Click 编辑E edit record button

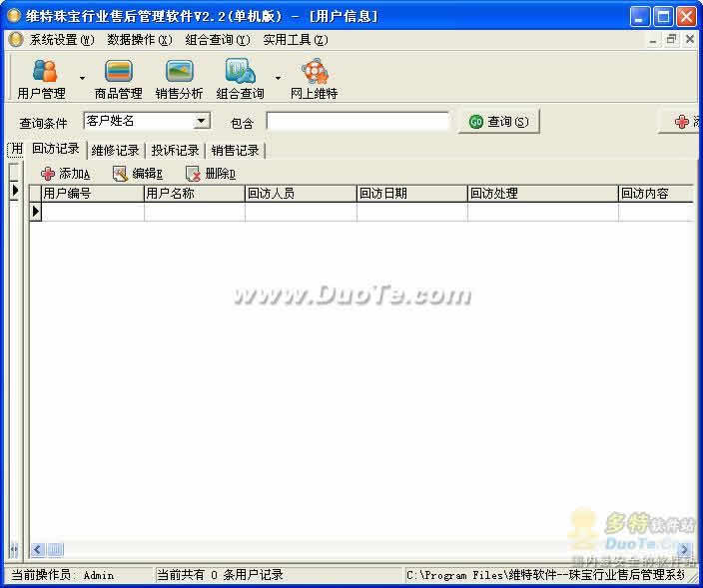(138, 174)
